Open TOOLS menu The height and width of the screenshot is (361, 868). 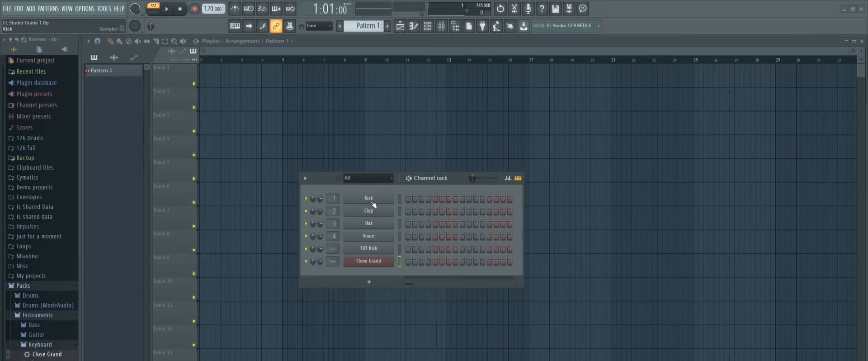pyautogui.click(x=104, y=9)
